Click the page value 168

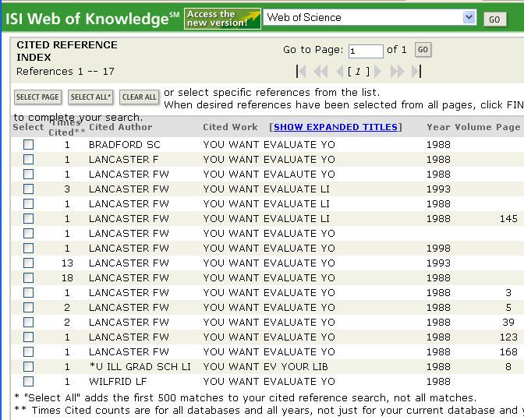(508, 351)
